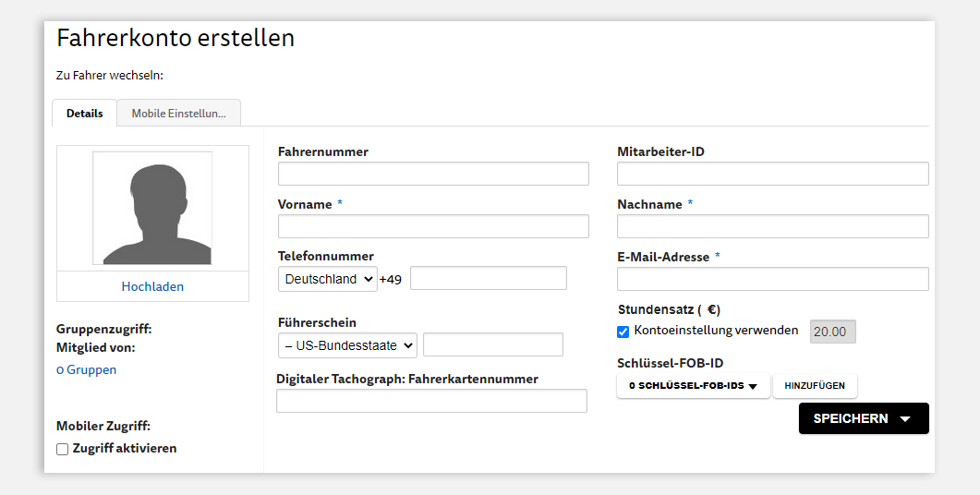Click the Mobiler Zugriff label

tap(103, 427)
